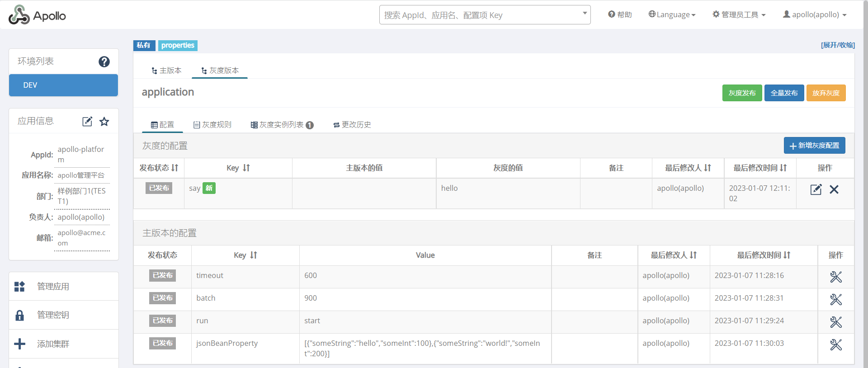Click the private namespace label

point(144,45)
